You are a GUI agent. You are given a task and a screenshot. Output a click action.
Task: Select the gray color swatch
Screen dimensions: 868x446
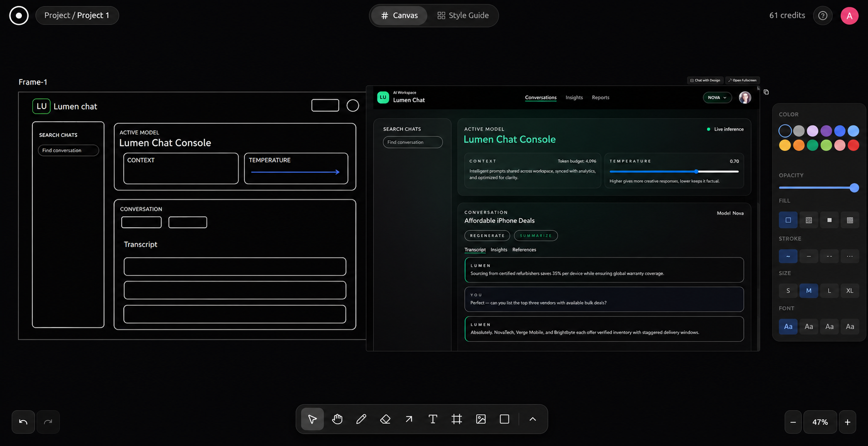click(x=798, y=131)
